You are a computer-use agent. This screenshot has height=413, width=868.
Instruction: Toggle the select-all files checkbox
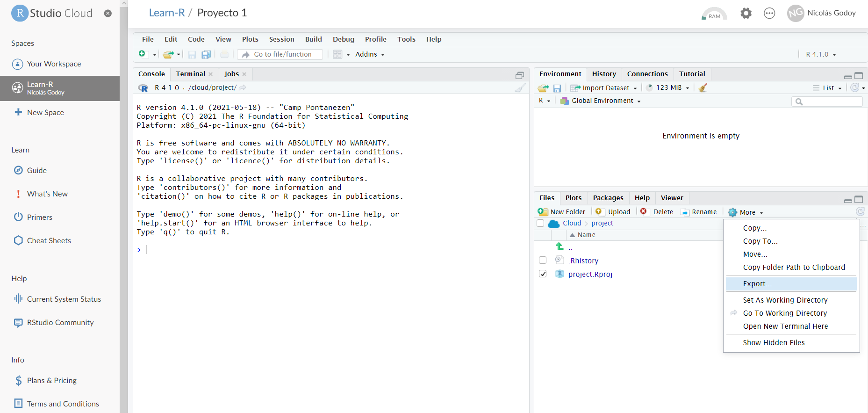click(x=540, y=224)
